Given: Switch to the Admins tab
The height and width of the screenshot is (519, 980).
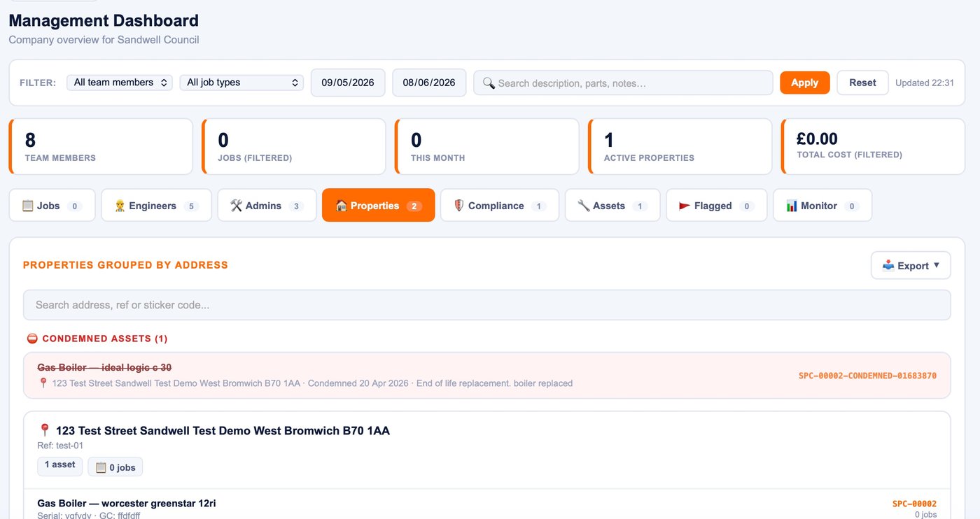Looking at the screenshot, I should coord(267,206).
